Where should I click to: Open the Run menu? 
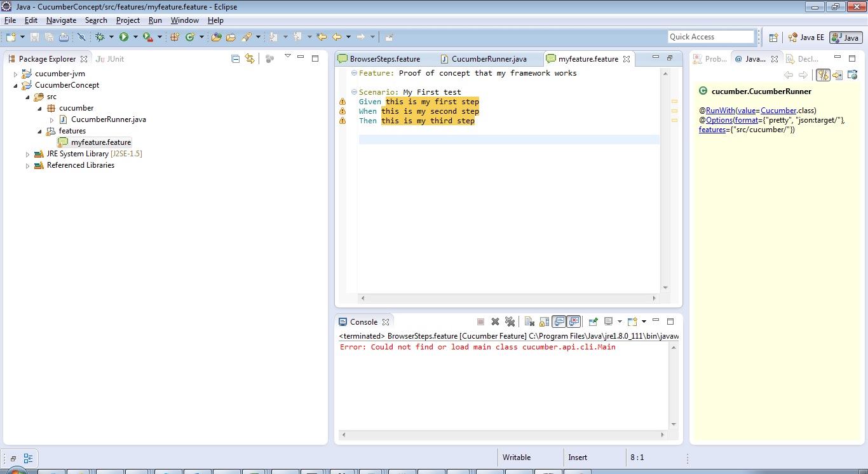pyautogui.click(x=154, y=20)
